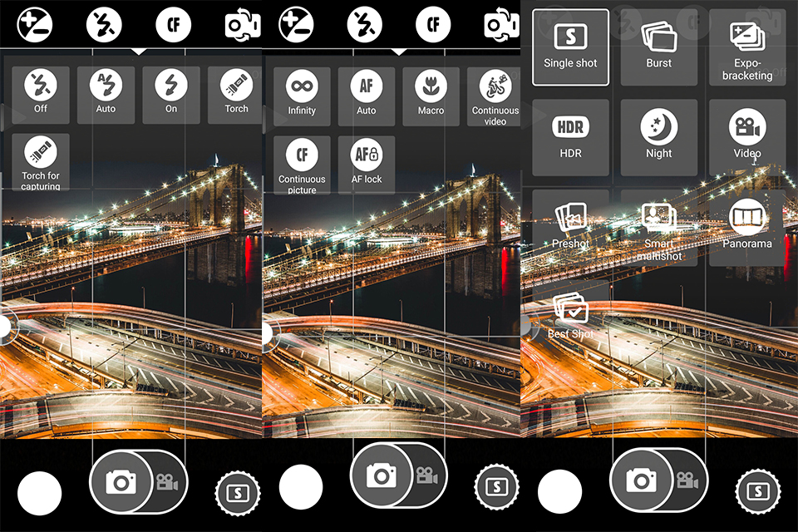Image resolution: width=798 pixels, height=532 pixels.
Task: Choose Expo-bracketing from mode menu
Action: point(746,48)
